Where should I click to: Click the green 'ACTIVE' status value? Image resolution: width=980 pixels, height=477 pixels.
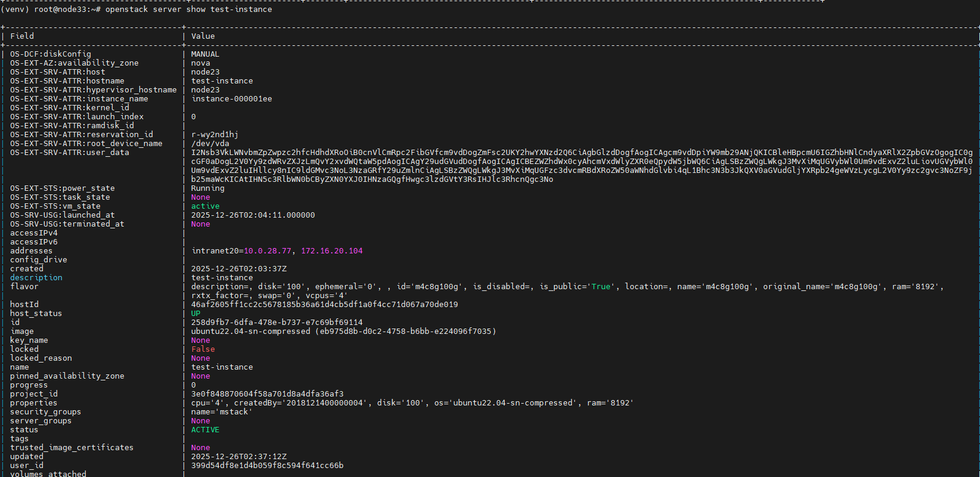coord(205,430)
